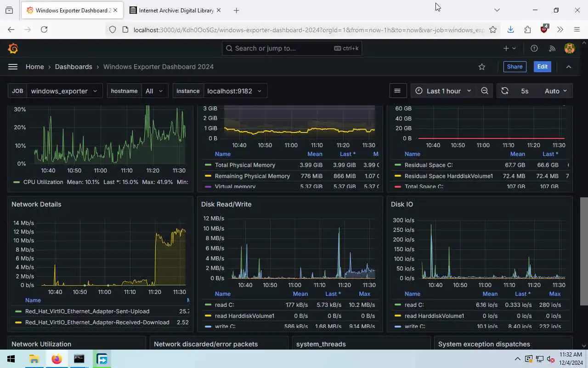Open Firefox from the taskbar

(x=57, y=359)
